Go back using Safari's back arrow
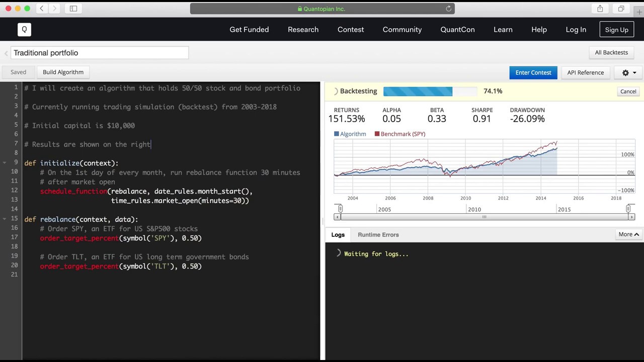Image resolution: width=644 pixels, height=362 pixels. 42,9
